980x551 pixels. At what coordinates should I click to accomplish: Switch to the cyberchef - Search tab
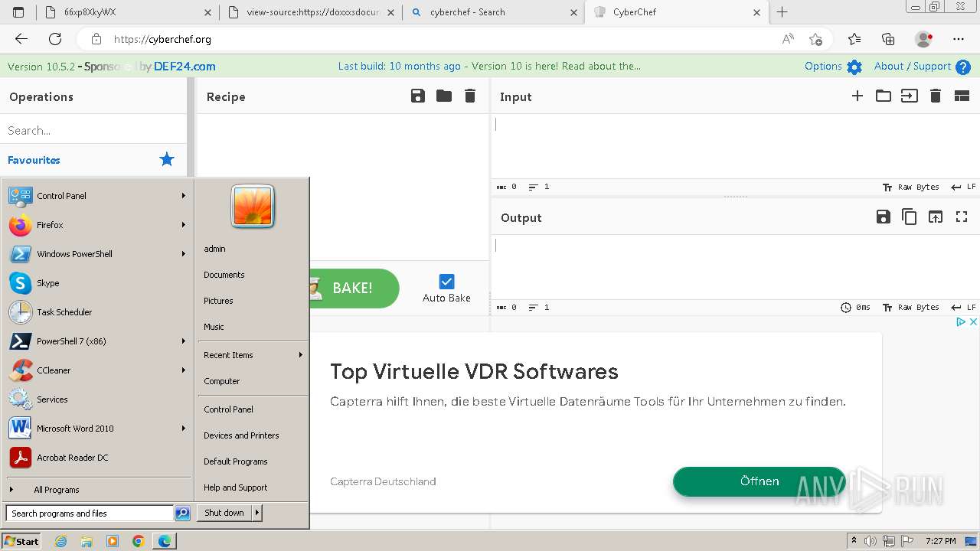pos(493,12)
